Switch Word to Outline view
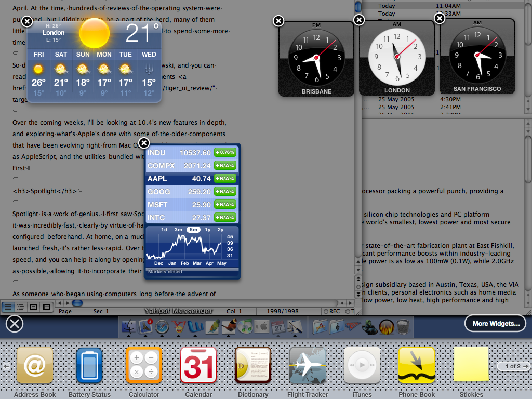The width and height of the screenshot is (532, 399). click(21, 307)
